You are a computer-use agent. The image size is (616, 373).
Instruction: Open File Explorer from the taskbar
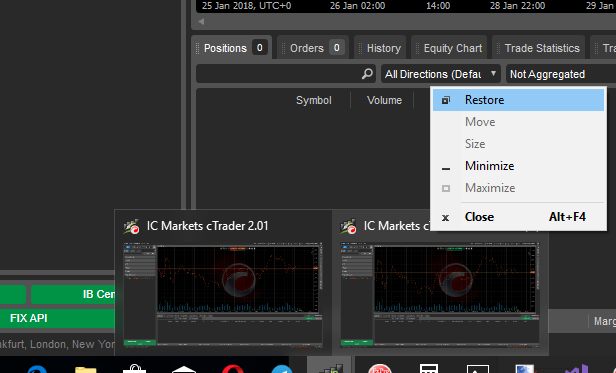coord(85,369)
